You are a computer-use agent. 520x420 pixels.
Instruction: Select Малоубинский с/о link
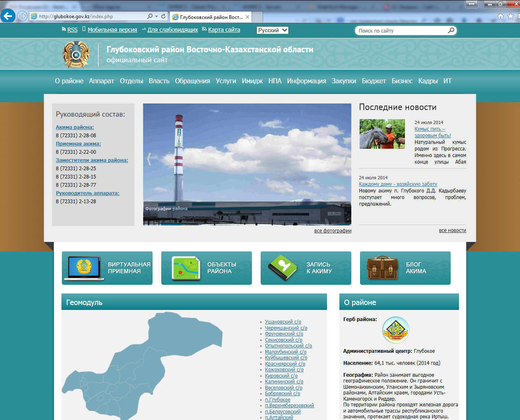pos(285,352)
